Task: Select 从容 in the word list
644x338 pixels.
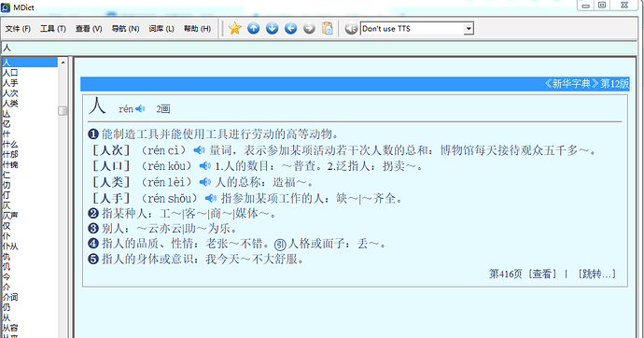Action: pos(10,328)
